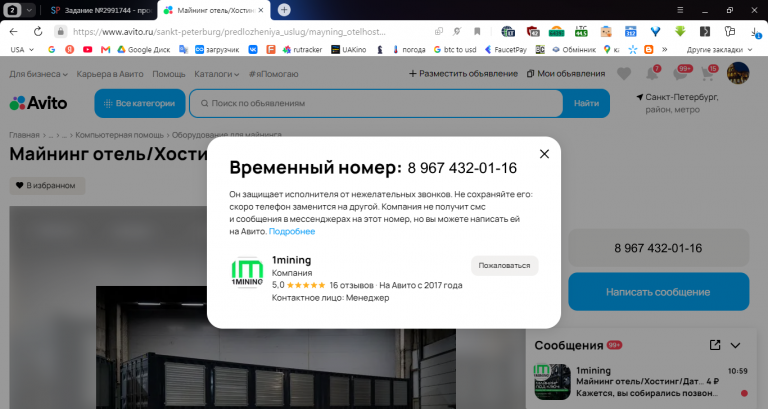This screenshot has height=409, width=768.
Task: Open 1mining company name in popup
Action: (291, 260)
